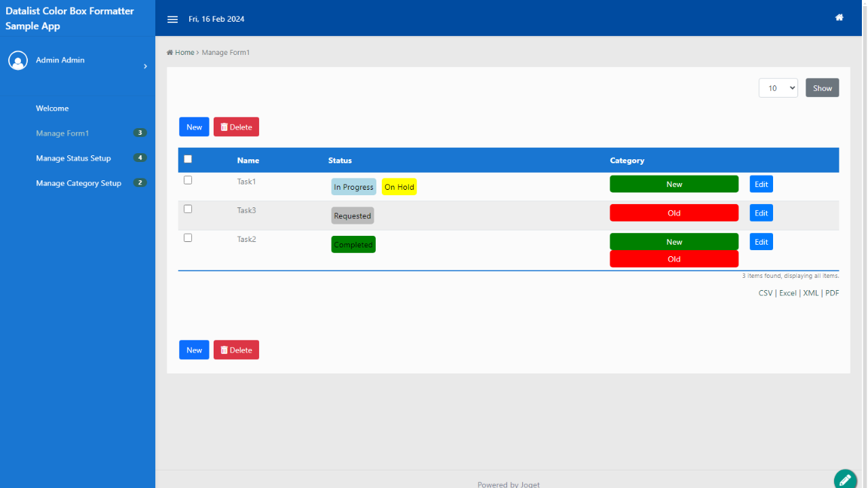Click the home icon in top bar
868x488 pixels.
pyautogui.click(x=839, y=18)
